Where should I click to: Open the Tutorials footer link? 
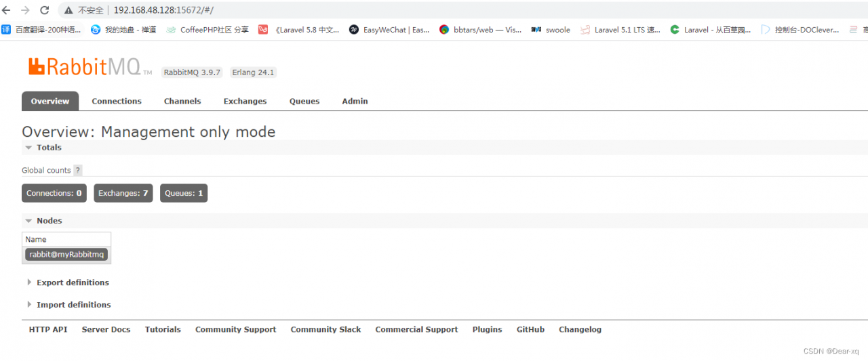click(163, 329)
